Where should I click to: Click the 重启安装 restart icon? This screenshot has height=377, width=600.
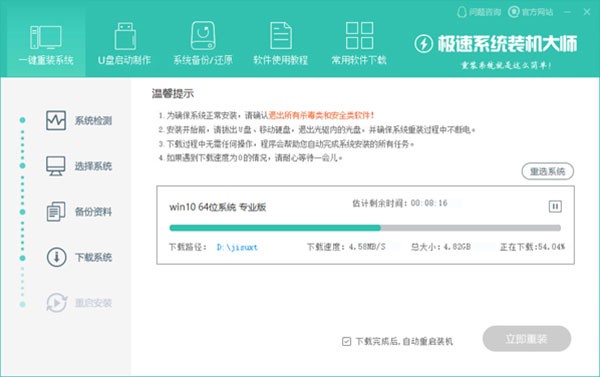57,303
